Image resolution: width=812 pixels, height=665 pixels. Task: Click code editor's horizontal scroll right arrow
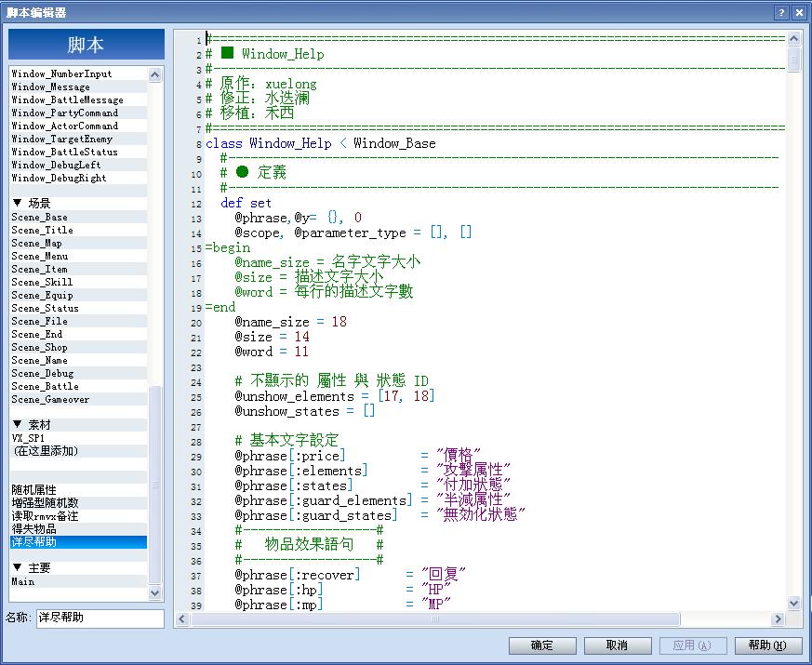pyautogui.click(x=778, y=618)
